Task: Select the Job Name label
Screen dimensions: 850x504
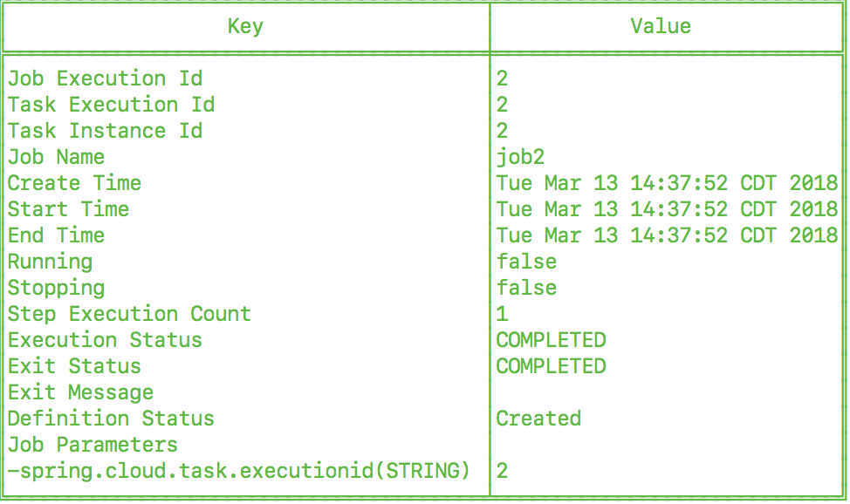Action: pos(56,157)
